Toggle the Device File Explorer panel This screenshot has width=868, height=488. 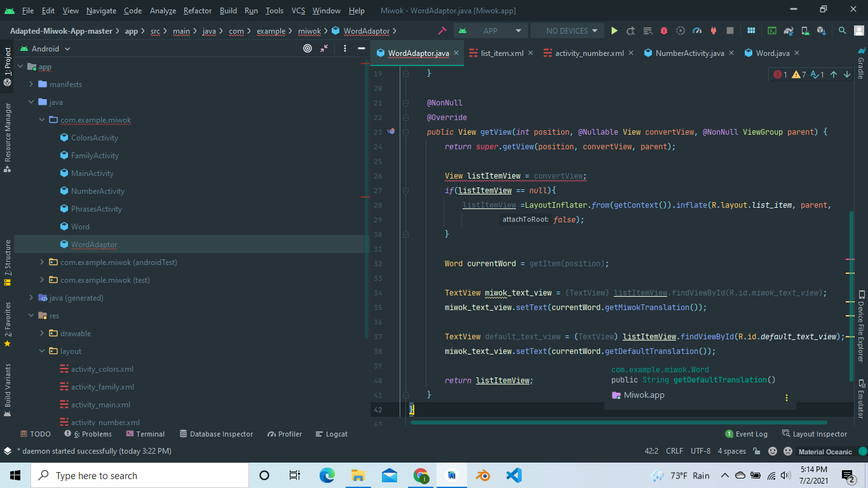pyautogui.click(x=861, y=326)
